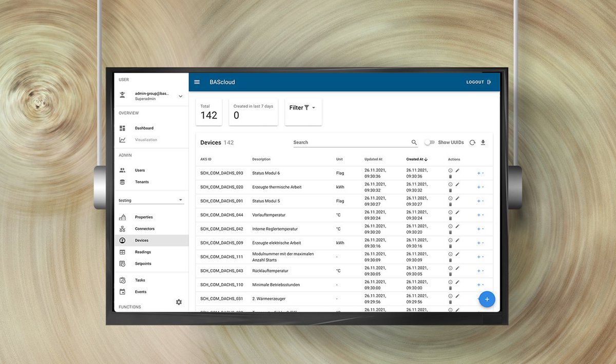Edit device SCH_COM_DACHS_031

457,295
